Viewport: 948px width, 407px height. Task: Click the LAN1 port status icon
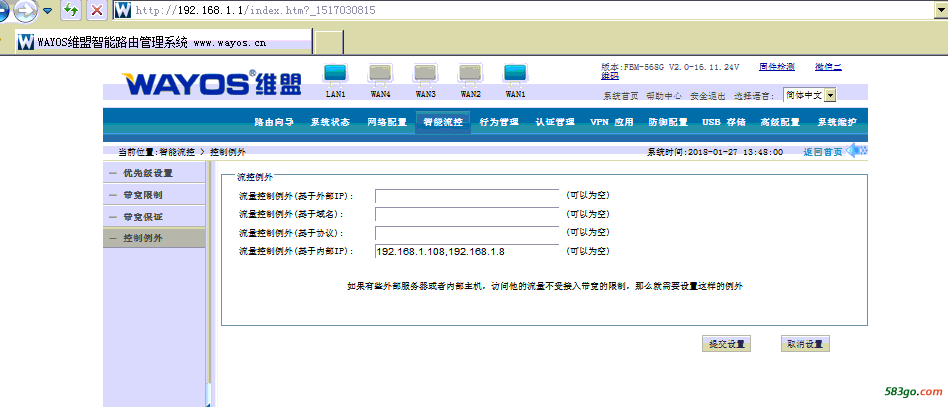335,73
